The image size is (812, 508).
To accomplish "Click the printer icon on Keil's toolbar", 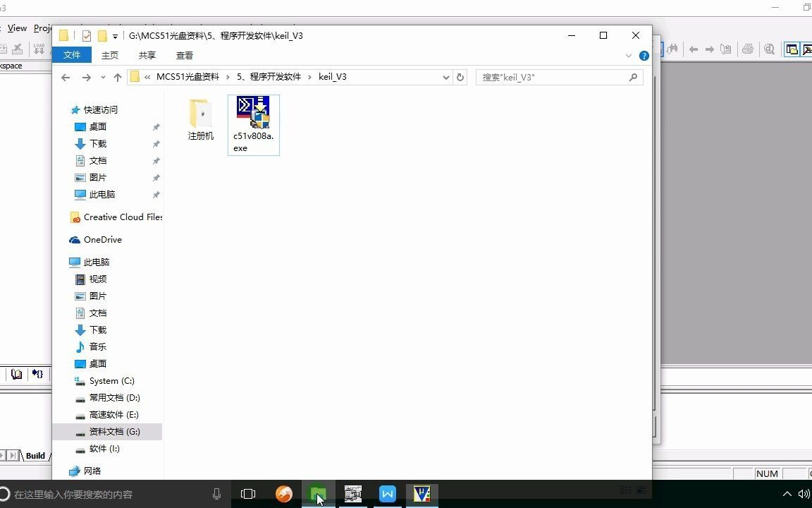I will (x=748, y=49).
